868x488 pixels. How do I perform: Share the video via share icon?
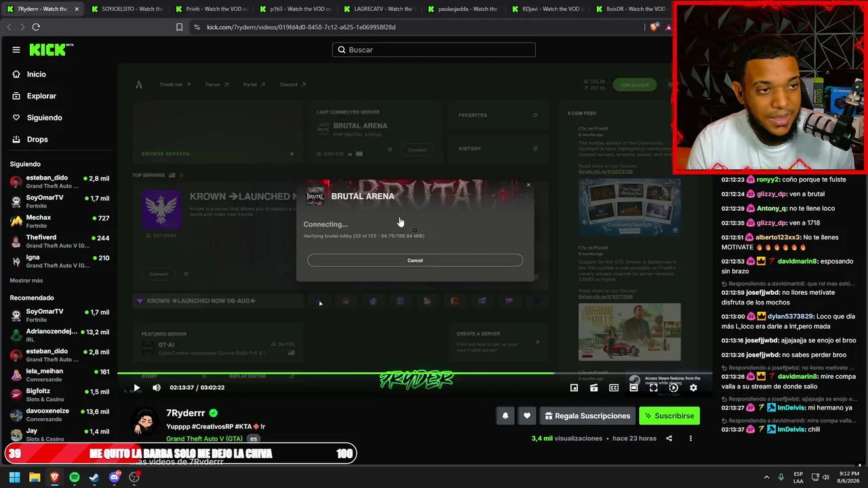(669, 439)
